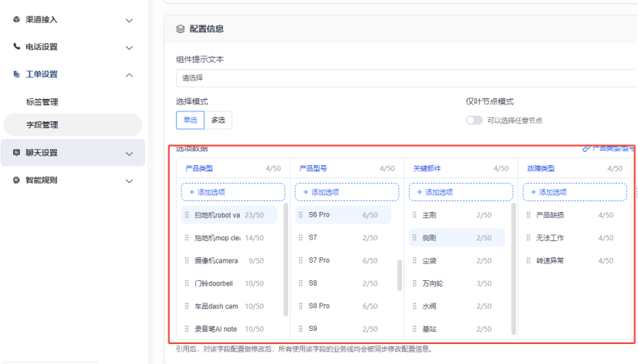This screenshot has height=364, width=638.
Task: Click the 聊天设置 chat icon
Action: pyautogui.click(x=16, y=153)
